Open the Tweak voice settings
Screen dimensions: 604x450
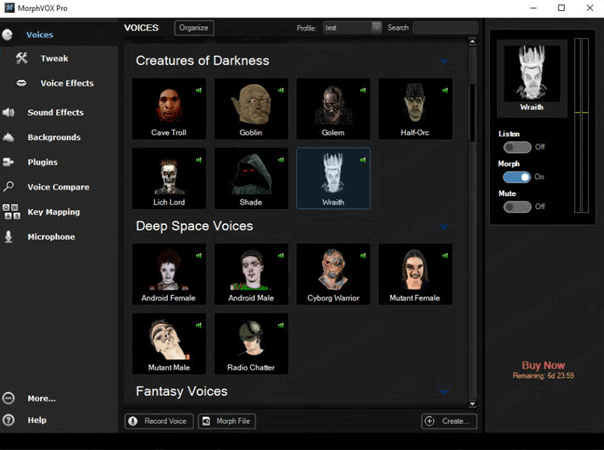coord(54,59)
